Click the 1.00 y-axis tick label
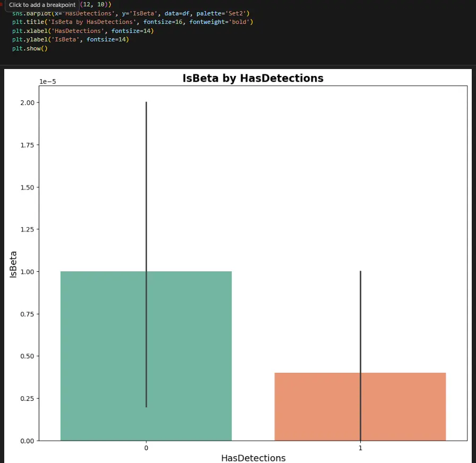The height and width of the screenshot is (463, 476). (x=27, y=272)
